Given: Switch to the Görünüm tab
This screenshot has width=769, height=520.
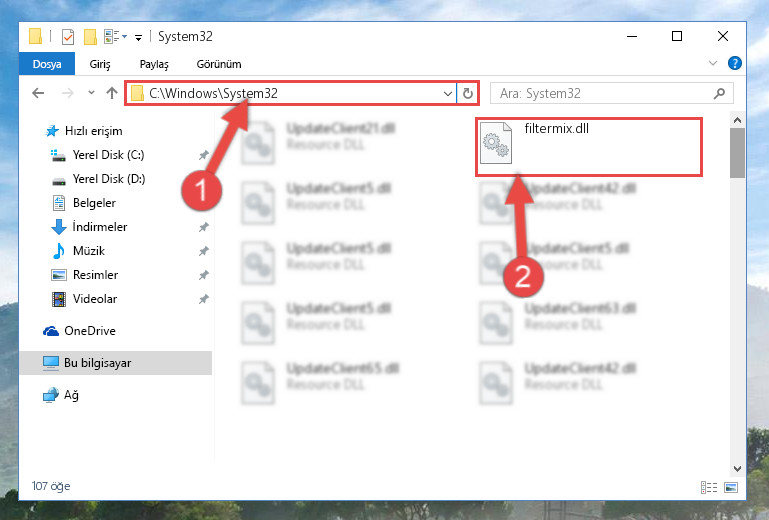Looking at the screenshot, I should (219, 64).
